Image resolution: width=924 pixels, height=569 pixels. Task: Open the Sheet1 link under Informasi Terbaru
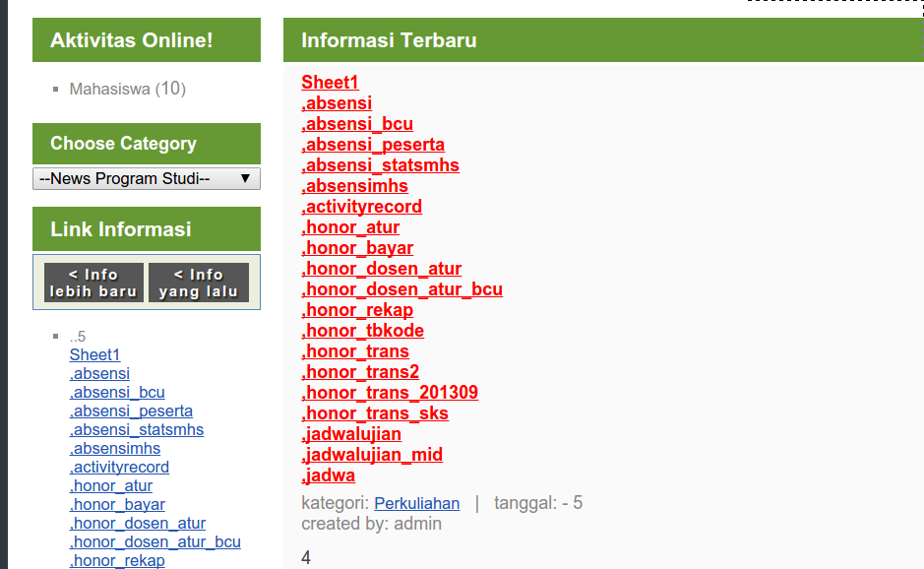click(x=330, y=82)
